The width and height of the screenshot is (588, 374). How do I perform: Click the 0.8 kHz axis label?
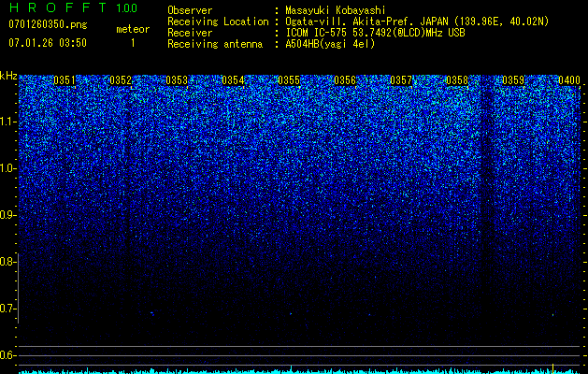tap(7, 262)
